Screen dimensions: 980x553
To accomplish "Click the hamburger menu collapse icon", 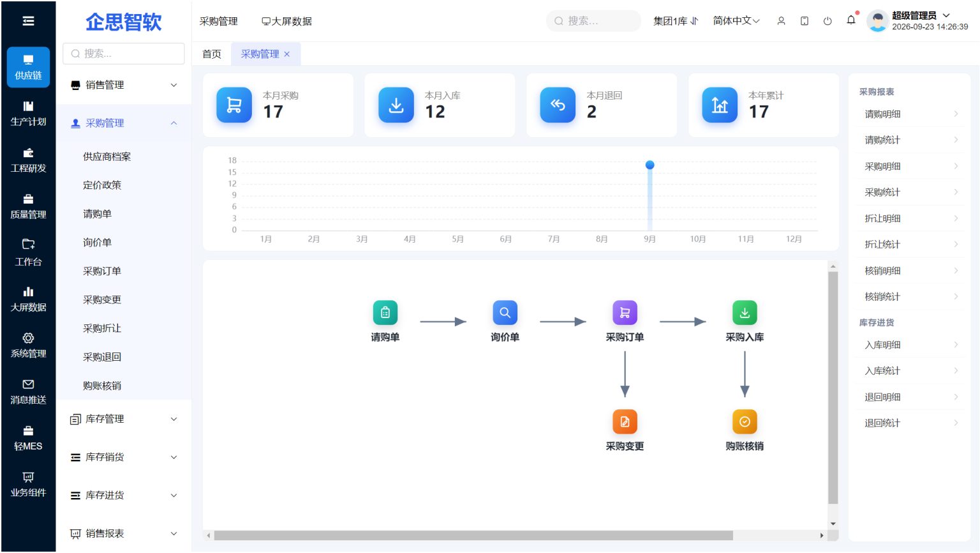I will [28, 21].
